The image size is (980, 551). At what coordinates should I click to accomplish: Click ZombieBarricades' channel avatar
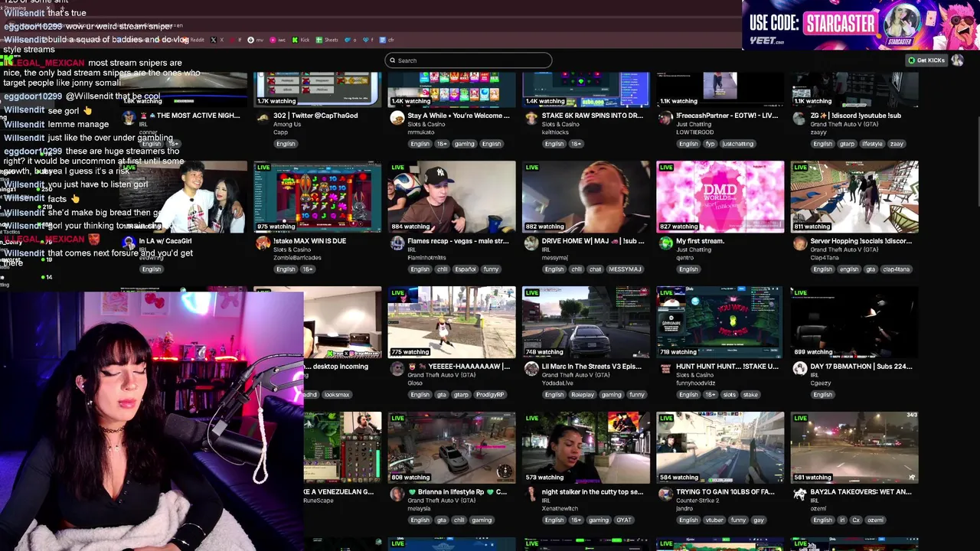click(263, 243)
